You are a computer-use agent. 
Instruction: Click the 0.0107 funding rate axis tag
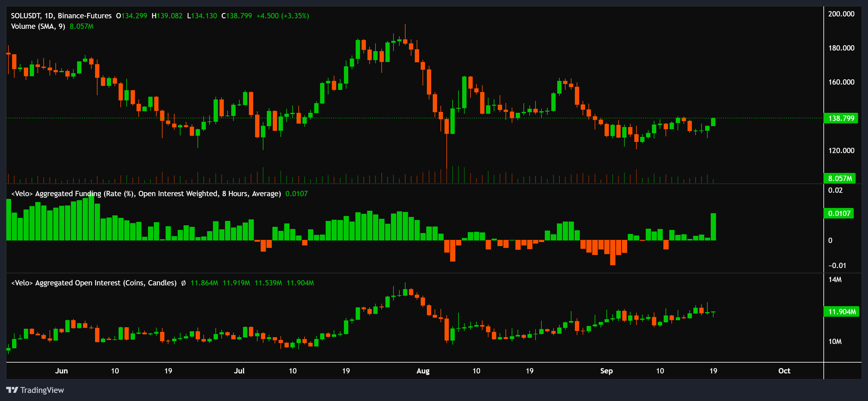tap(839, 214)
